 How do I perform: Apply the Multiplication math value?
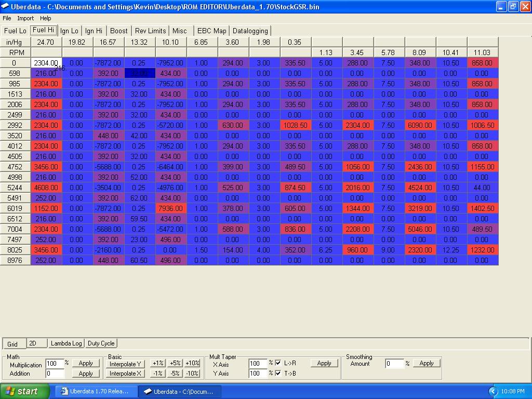click(x=86, y=363)
